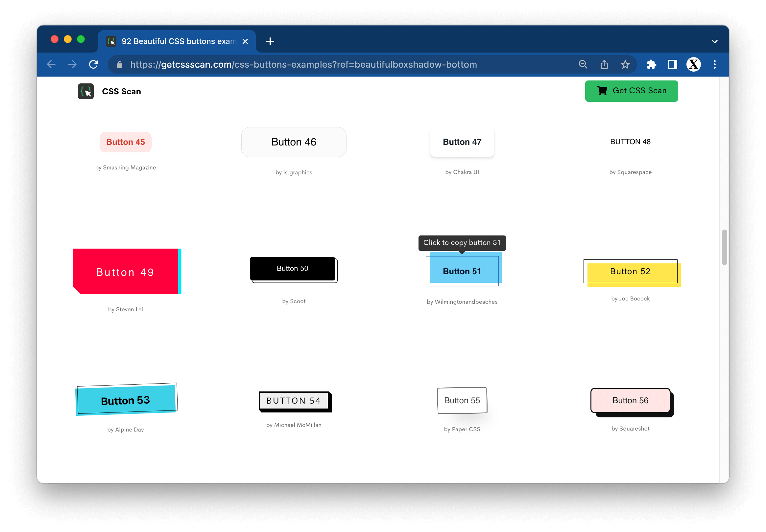Copy the blue Button 51
The height and width of the screenshot is (532, 766).
point(462,271)
